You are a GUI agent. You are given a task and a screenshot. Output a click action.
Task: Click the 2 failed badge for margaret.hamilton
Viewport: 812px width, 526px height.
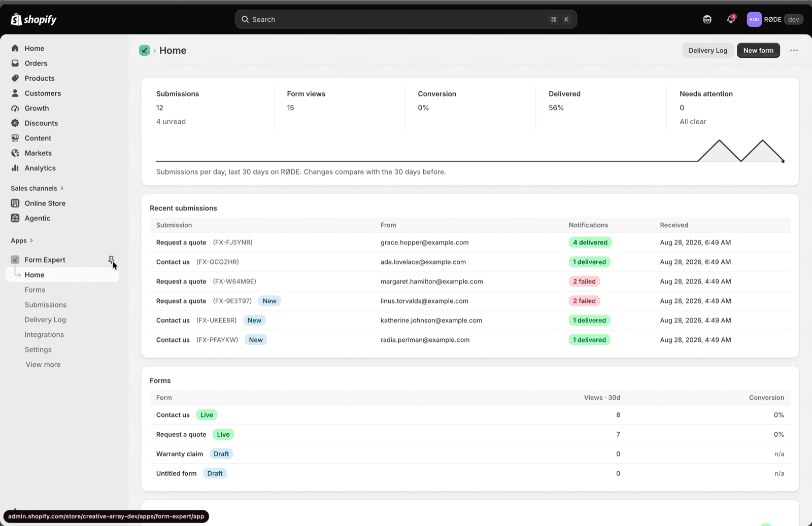coord(584,282)
